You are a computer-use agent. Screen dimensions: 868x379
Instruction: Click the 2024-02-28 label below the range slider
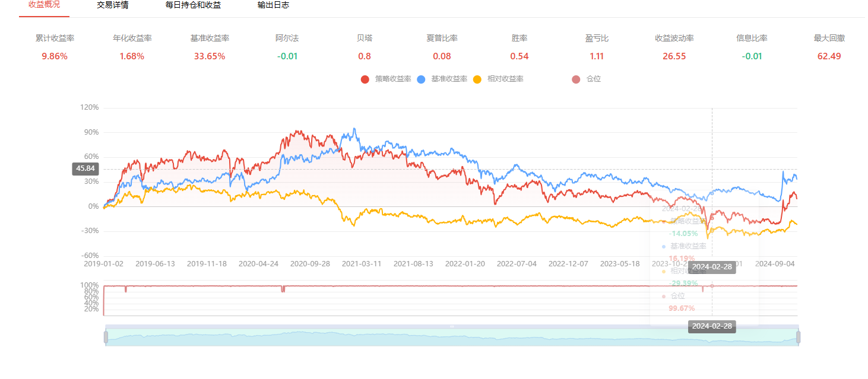click(x=712, y=326)
